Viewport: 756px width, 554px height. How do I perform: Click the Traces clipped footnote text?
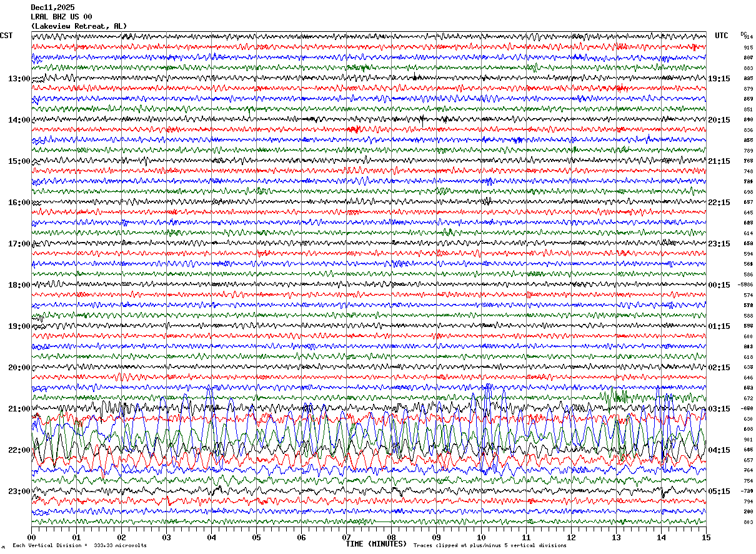(x=490, y=546)
